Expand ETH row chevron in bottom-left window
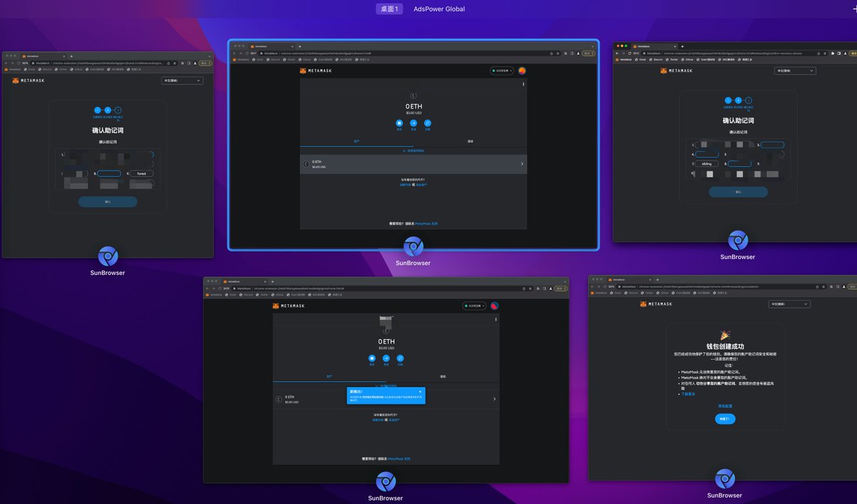This screenshot has height=504, width=857. [494, 399]
